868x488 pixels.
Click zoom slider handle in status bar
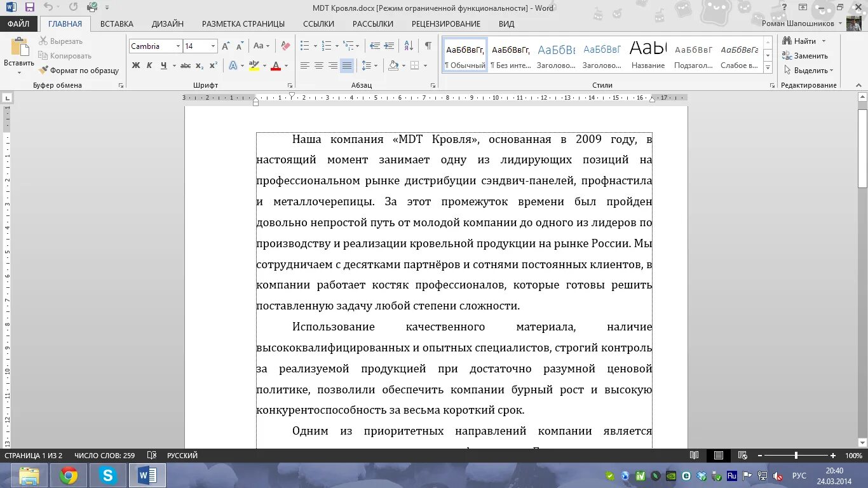click(x=796, y=456)
